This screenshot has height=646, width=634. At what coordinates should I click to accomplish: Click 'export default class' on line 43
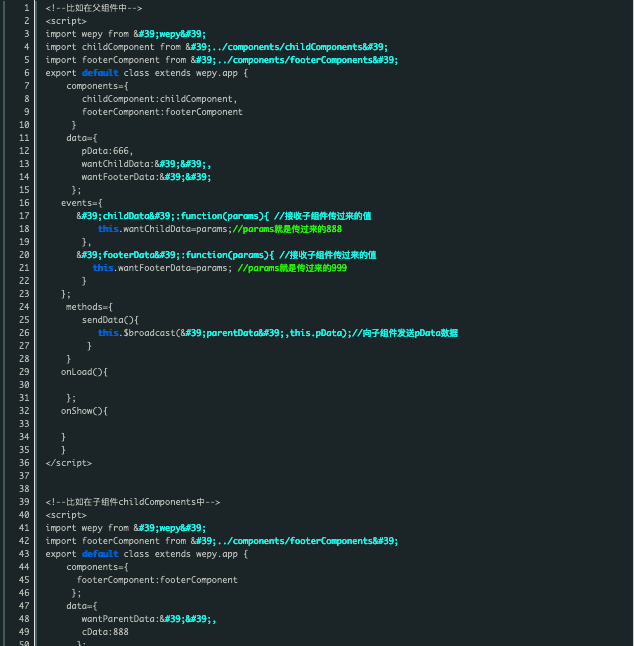[97, 554]
